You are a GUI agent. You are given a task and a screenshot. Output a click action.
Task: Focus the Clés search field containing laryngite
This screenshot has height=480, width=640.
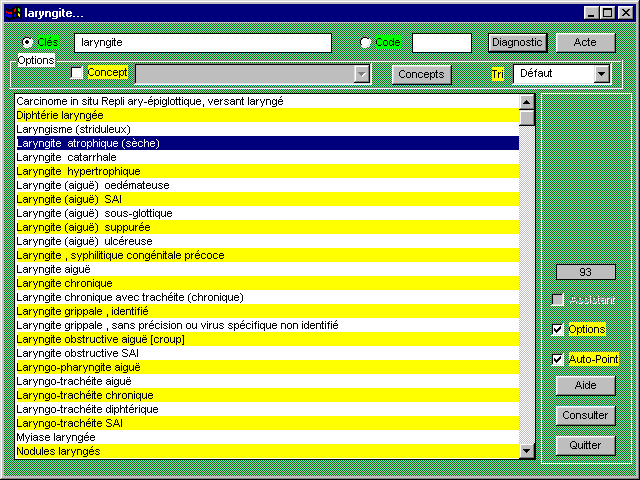tap(203, 42)
